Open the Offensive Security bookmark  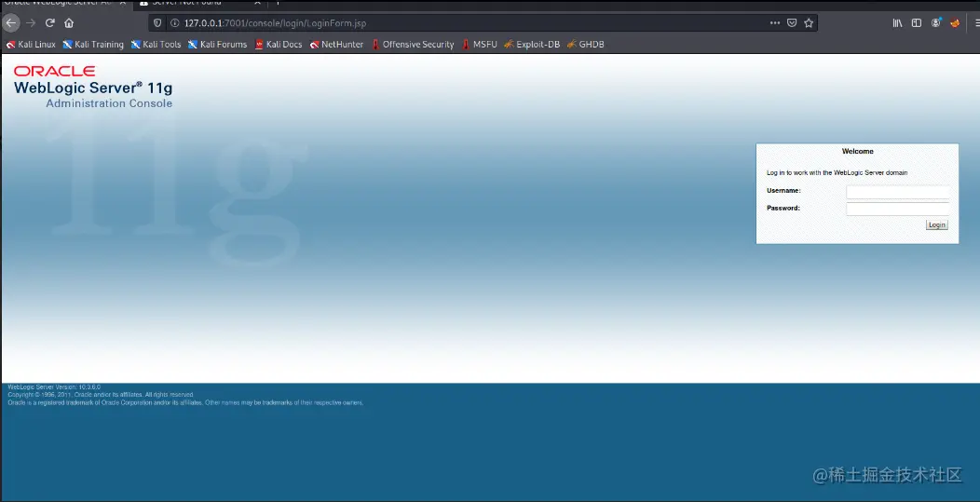413,45
